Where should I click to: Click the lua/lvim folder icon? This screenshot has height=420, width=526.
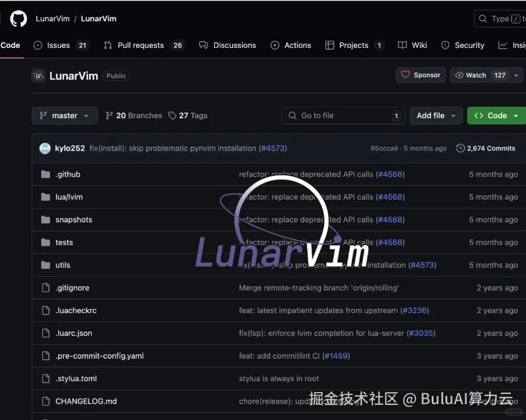[x=46, y=197]
